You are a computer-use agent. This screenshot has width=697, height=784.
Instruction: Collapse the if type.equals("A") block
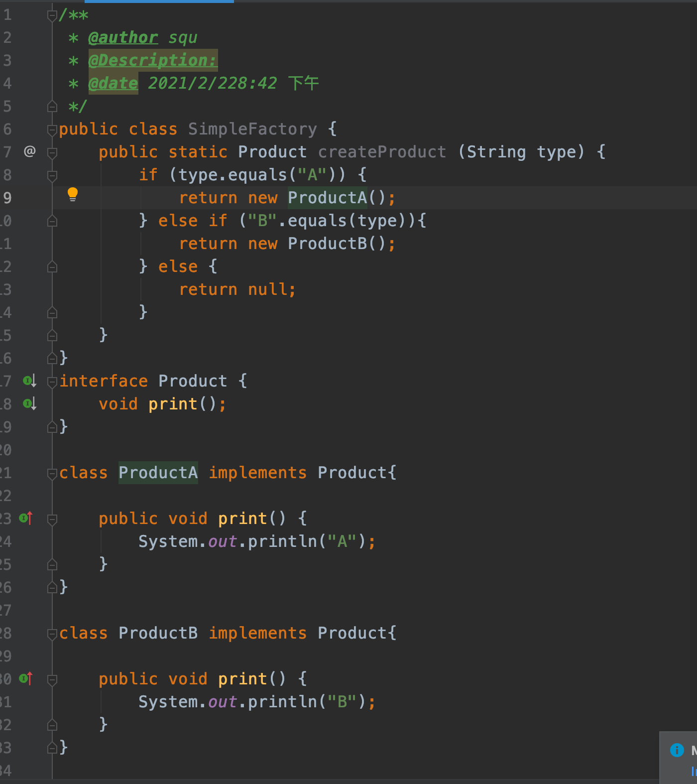coord(52,175)
